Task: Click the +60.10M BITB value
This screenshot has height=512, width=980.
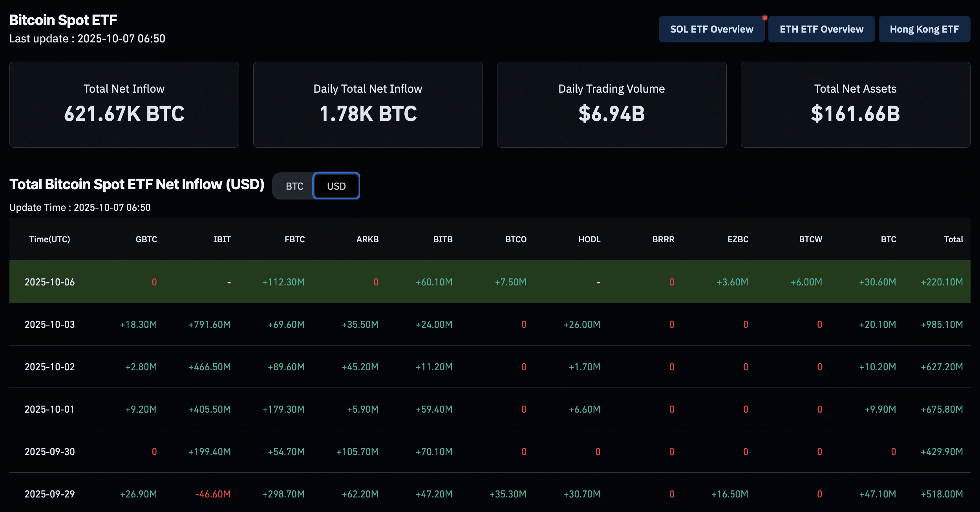Action: (x=434, y=282)
